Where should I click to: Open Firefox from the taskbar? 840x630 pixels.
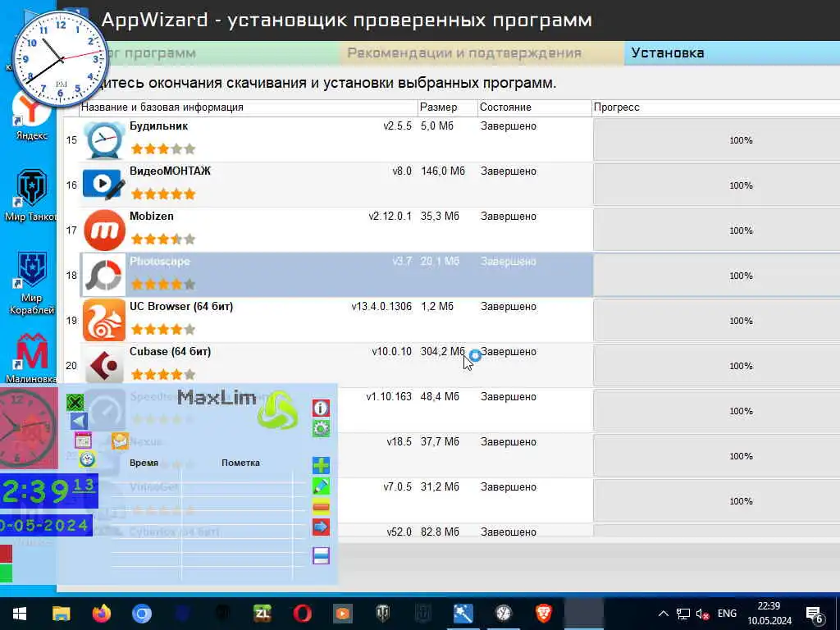[x=101, y=613]
